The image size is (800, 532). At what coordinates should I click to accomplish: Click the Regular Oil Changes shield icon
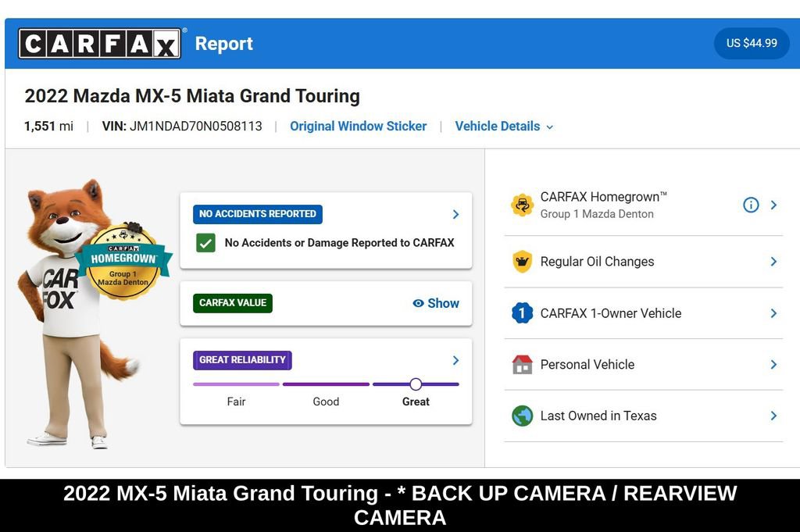click(x=523, y=262)
